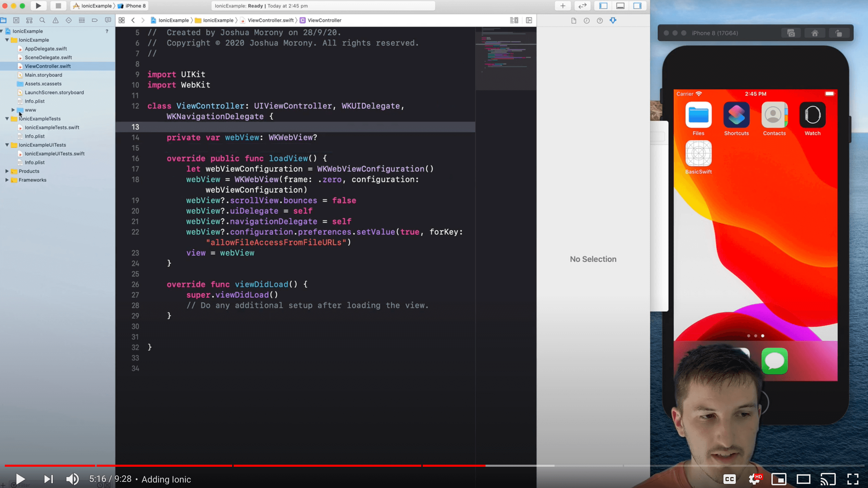The width and height of the screenshot is (868, 488).
Task: Toggle the Inspectors panel visibility
Action: 637,6
